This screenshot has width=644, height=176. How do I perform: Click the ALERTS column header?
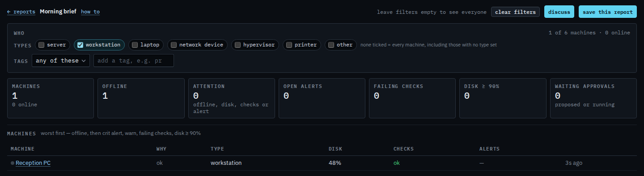(x=489, y=149)
